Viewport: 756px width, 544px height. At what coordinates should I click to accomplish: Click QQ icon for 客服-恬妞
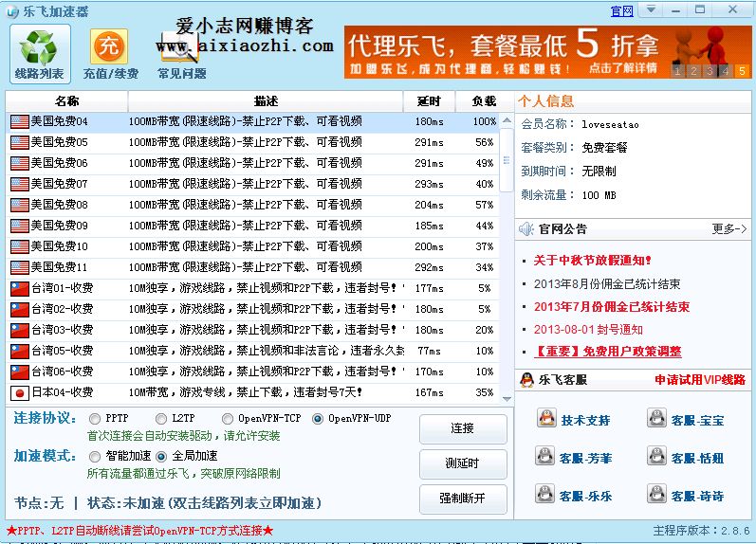pyautogui.click(x=656, y=456)
